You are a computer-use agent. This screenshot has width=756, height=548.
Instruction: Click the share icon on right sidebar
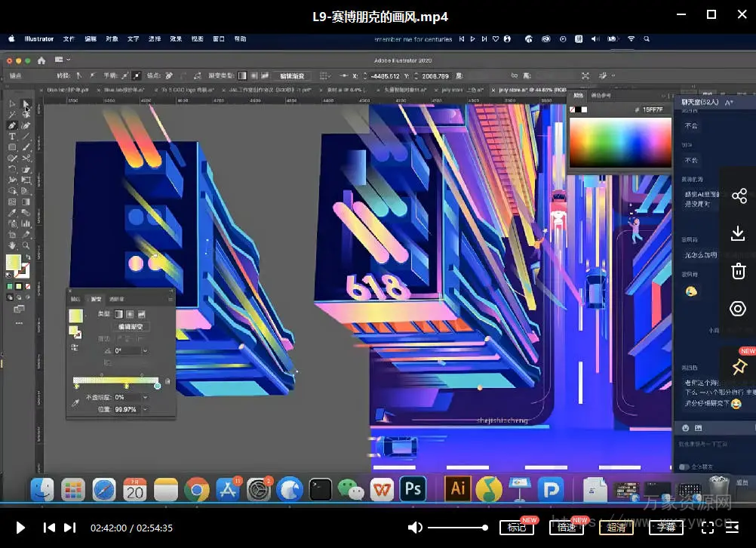point(739,196)
